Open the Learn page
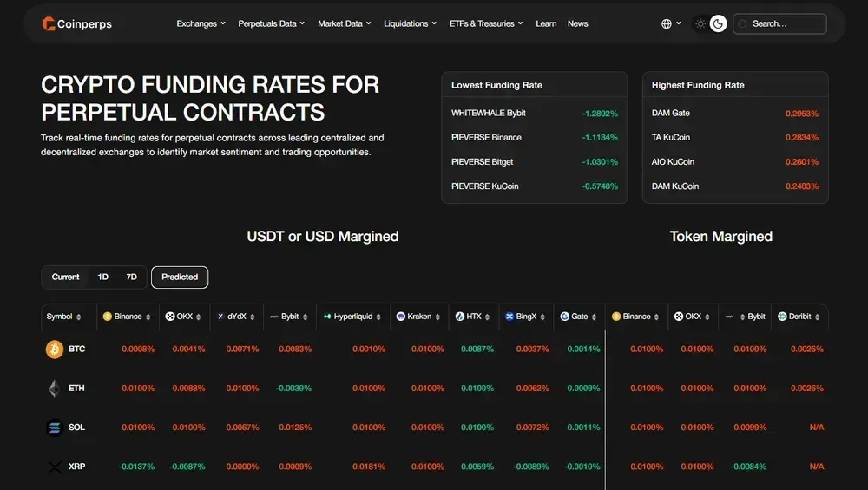This screenshot has width=868, height=490. pos(546,23)
